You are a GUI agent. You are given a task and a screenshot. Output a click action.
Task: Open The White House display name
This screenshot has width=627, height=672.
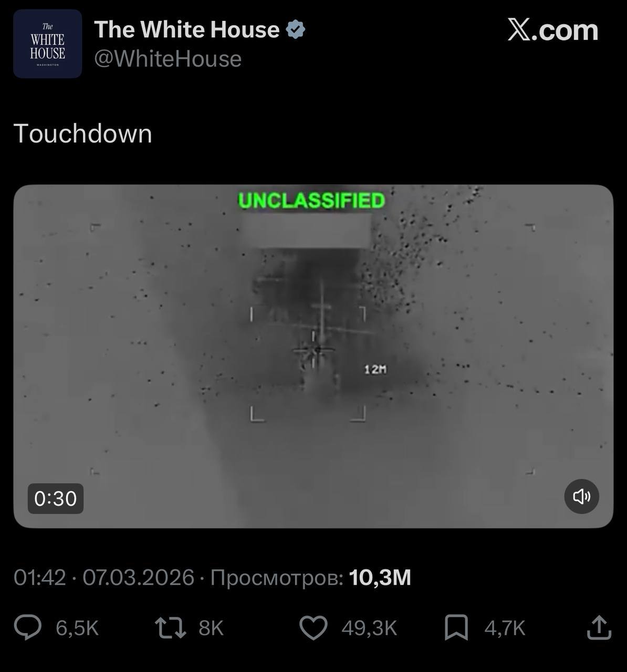pyautogui.click(x=186, y=30)
